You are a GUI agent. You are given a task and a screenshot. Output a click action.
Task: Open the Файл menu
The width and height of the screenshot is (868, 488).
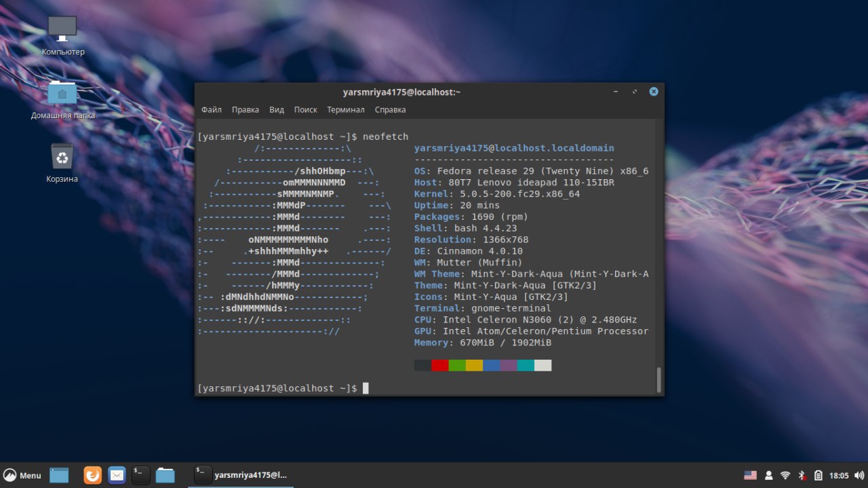(x=212, y=109)
